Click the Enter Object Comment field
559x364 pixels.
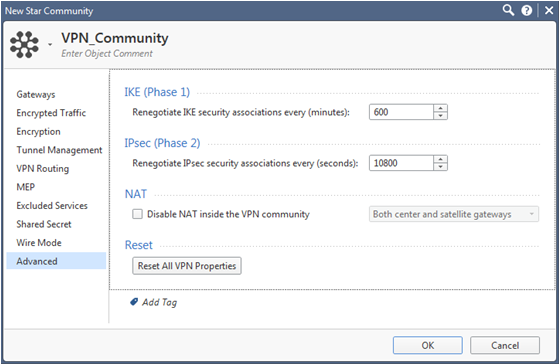[107, 53]
